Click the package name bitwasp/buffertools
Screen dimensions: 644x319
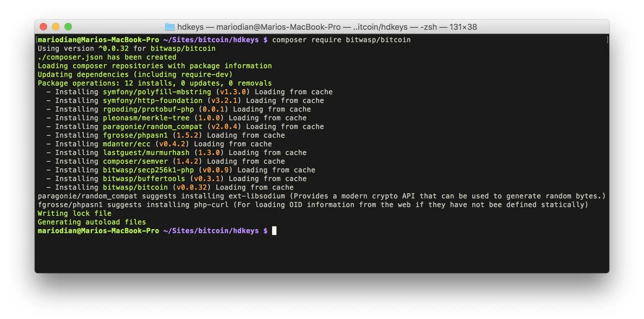coord(144,179)
